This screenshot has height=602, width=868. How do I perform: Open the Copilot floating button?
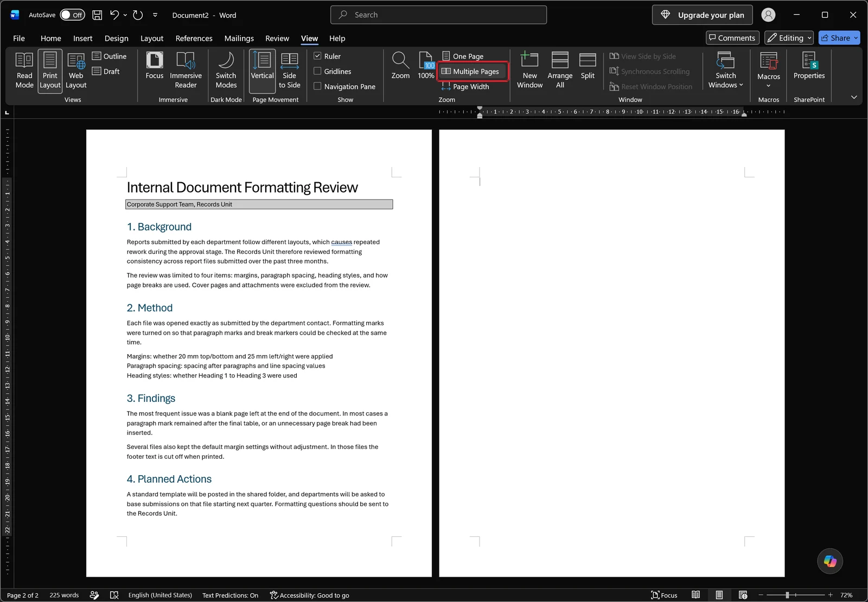point(830,561)
